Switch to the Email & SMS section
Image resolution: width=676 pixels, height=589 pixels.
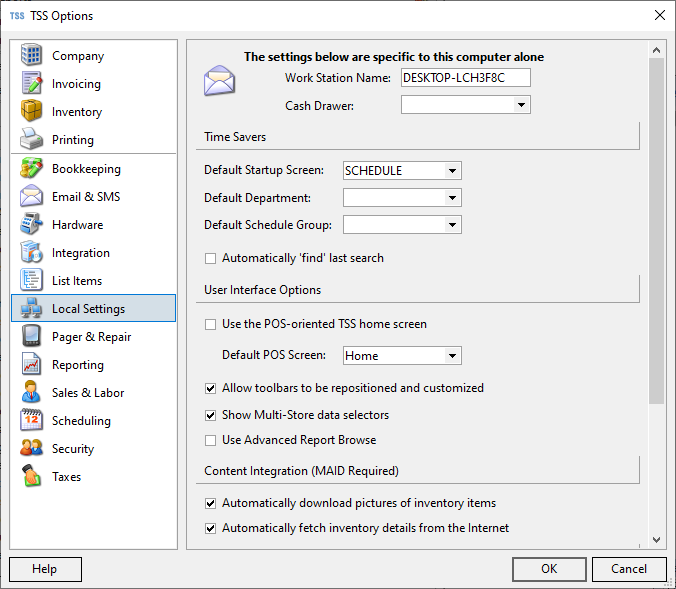point(86,197)
